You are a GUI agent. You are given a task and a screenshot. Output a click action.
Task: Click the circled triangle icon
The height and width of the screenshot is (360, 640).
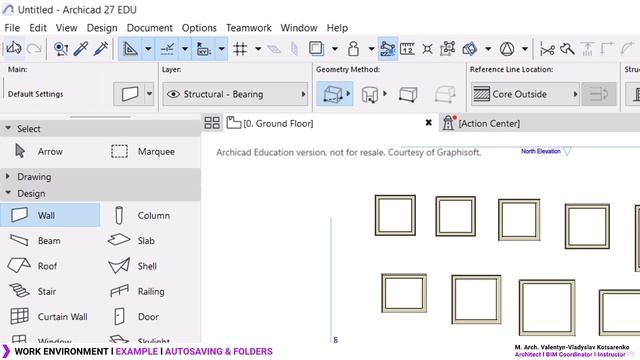click(507, 49)
